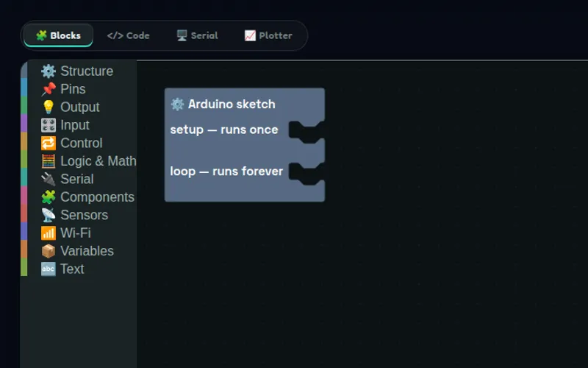The width and height of the screenshot is (588, 368).
Task: Open the Components block category
Action: (79, 197)
